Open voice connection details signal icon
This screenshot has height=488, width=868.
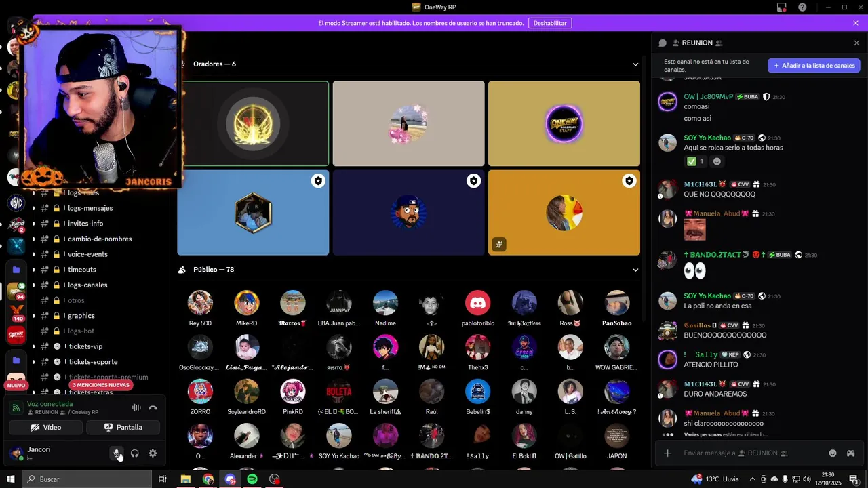pyautogui.click(x=16, y=408)
